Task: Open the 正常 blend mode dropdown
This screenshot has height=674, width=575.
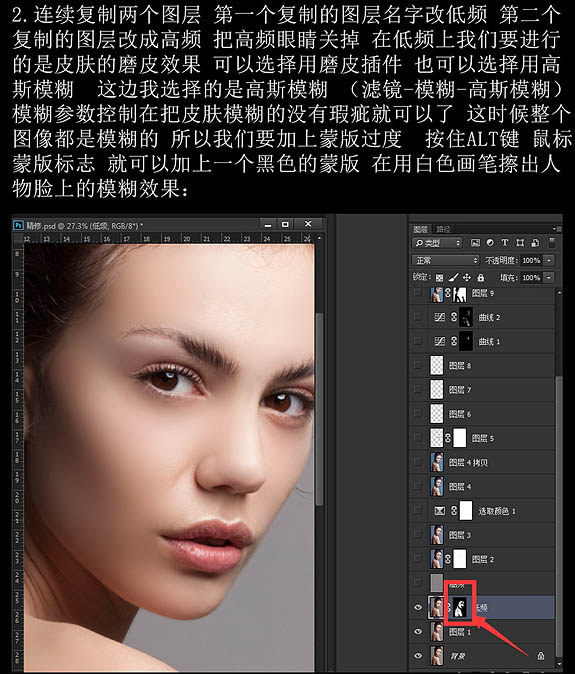Action: [x=445, y=260]
